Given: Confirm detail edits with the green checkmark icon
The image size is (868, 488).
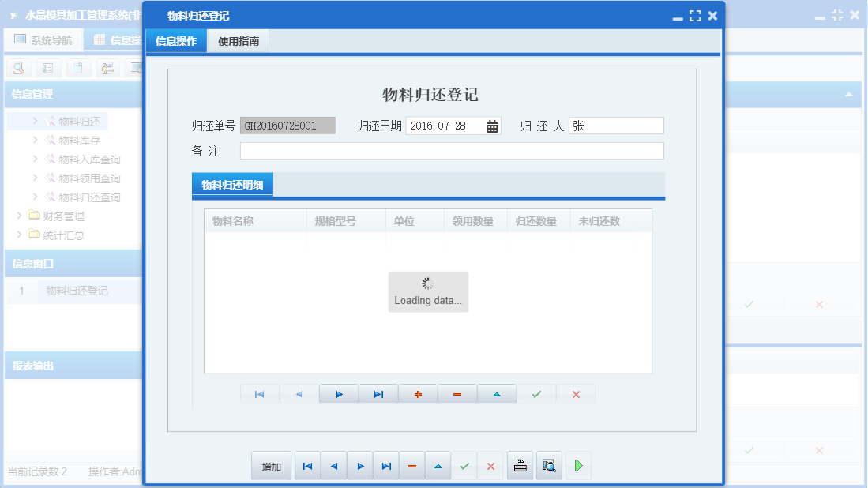Looking at the screenshot, I should click(536, 393).
